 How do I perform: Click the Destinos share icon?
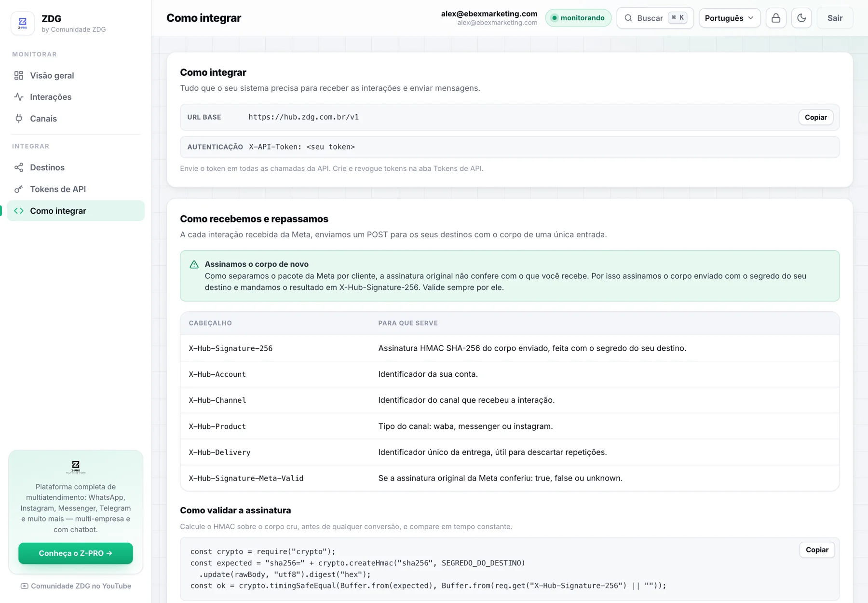pos(19,167)
